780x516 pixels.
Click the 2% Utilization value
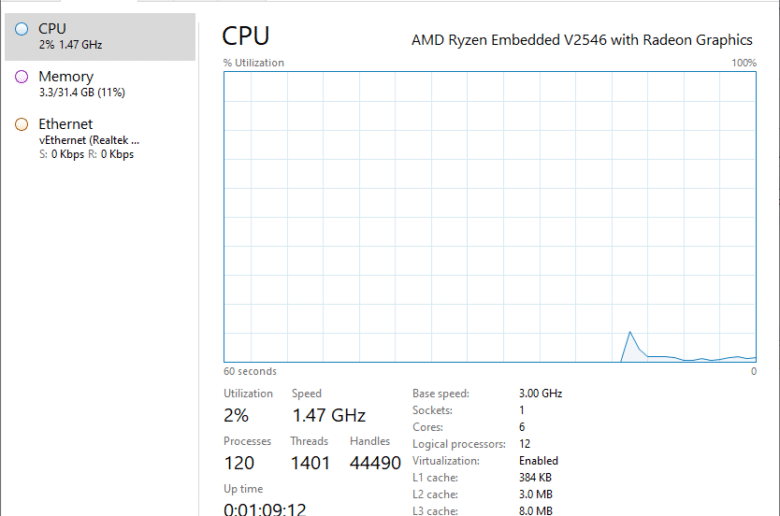[236, 415]
